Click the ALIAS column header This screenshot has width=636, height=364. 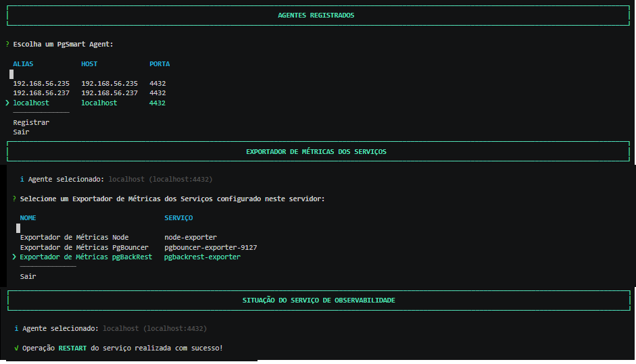click(23, 64)
